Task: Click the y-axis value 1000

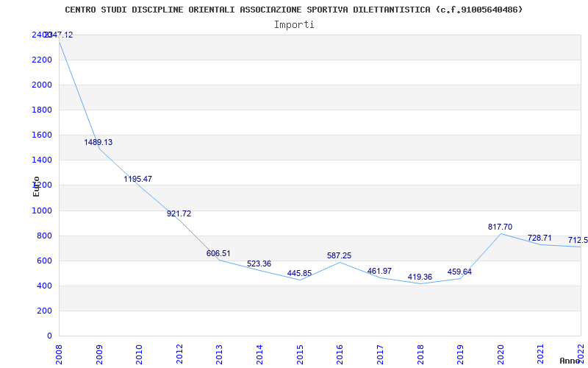Action: (x=42, y=211)
